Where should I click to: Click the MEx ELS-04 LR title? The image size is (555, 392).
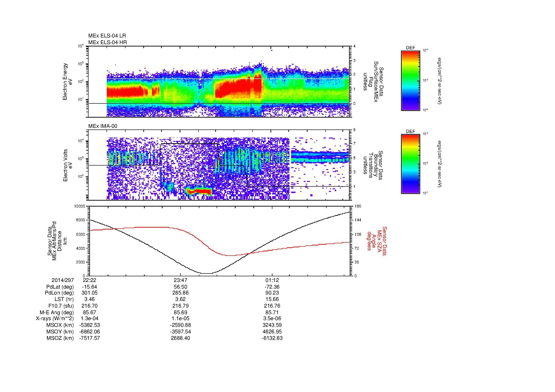pyautogui.click(x=107, y=36)
